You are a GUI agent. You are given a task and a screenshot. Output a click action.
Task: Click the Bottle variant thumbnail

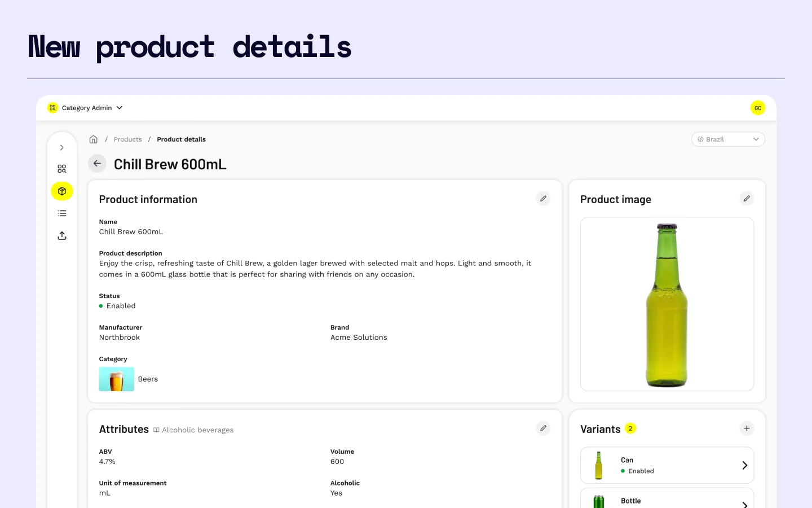pyautogui.click(x=599, y=501)
